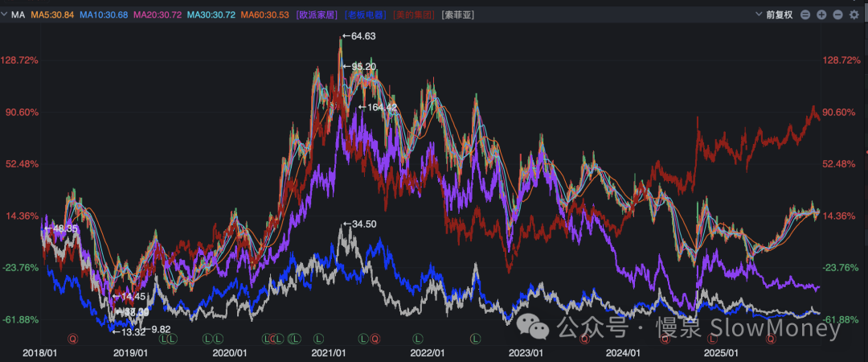This screenshot has width=868, height=362.
Task: Collapse the MA indicator chevron
Action: click(5, 15)
